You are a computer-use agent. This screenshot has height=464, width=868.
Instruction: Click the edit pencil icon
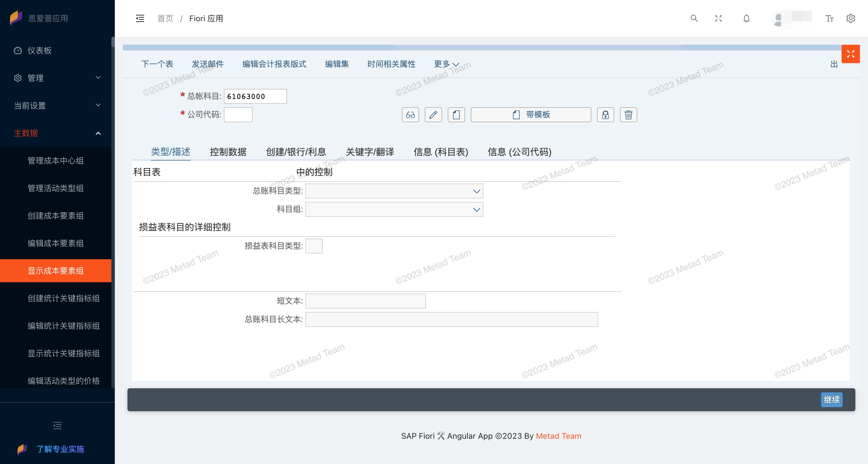tap(433, 115)
